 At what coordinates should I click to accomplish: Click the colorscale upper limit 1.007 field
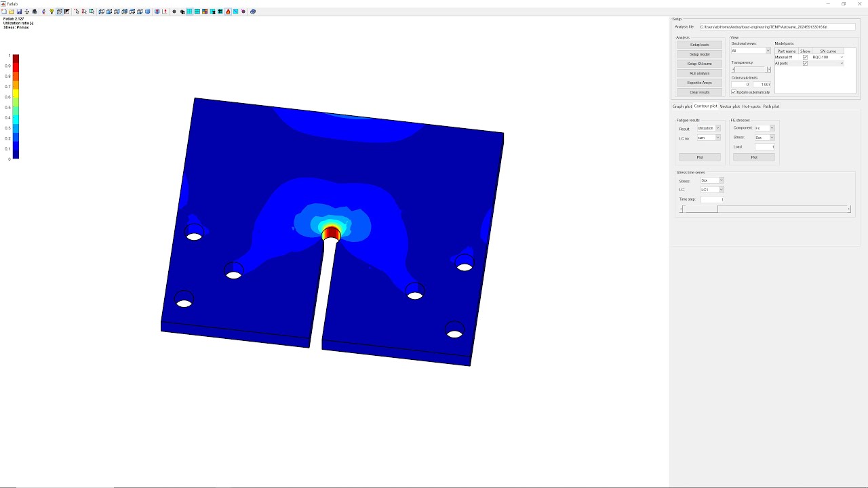(762, 85)
